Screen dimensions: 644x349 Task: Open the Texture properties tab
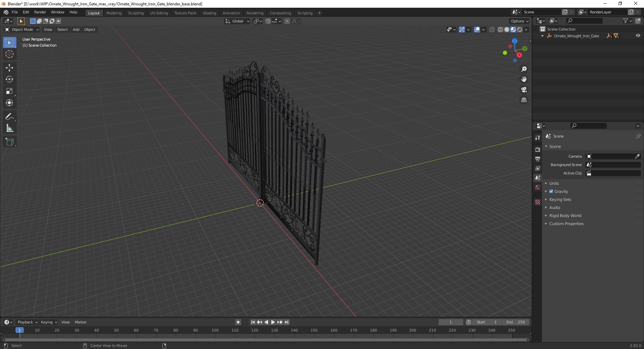(x=538, y=202)
